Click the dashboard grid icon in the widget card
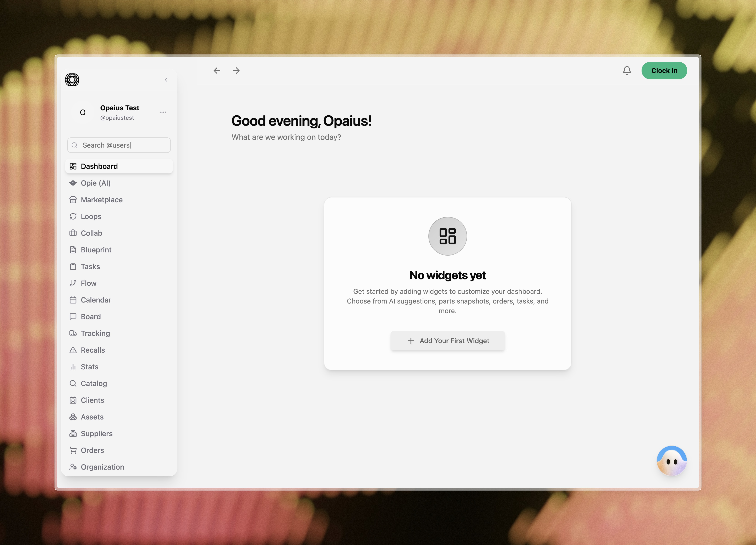The height and width of the screenshot is (545, 756). point(447,236)
